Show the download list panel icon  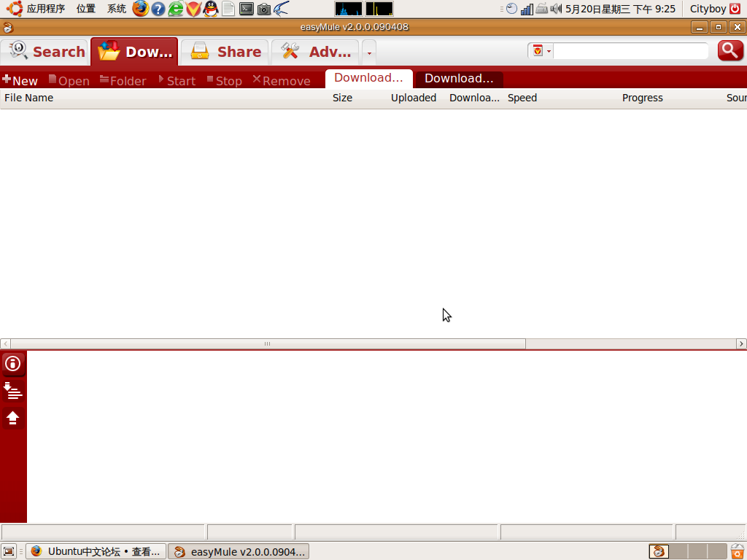point(13,391)
